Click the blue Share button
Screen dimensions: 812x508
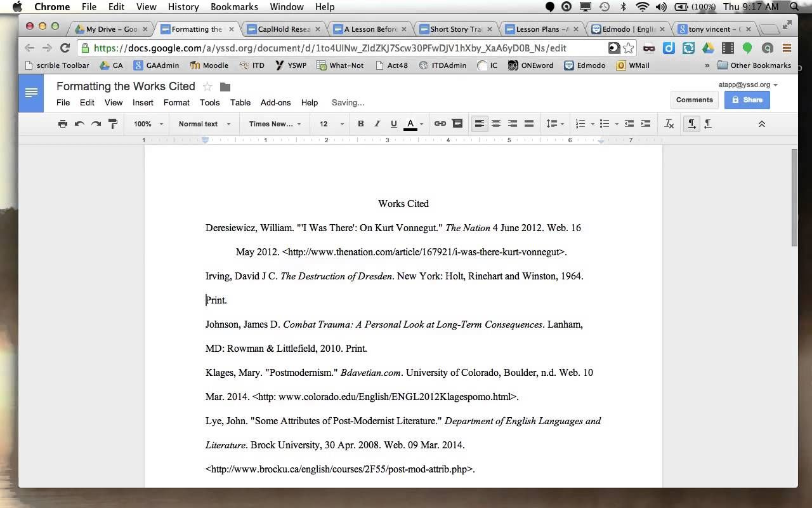(747, 100)
